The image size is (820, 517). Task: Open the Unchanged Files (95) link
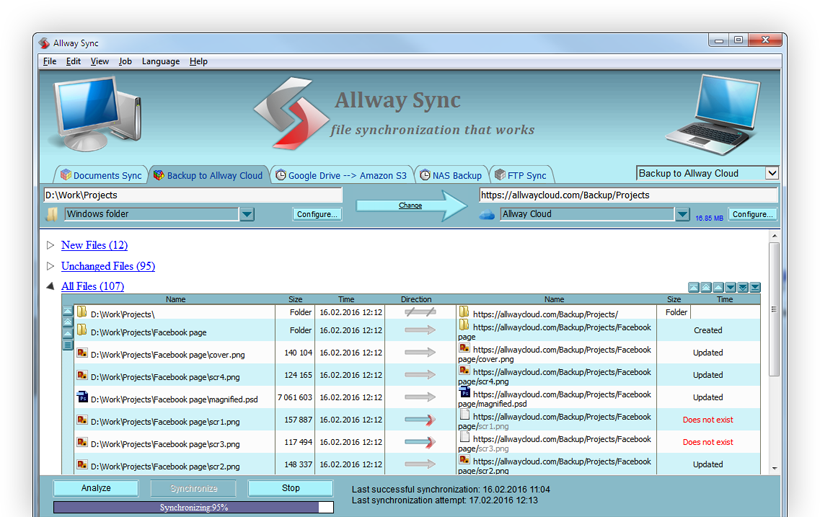point(108,266)
